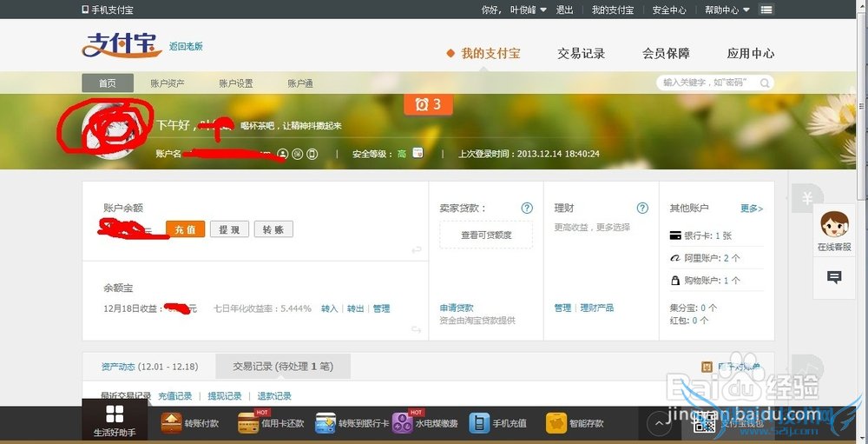Click the feedback chat bubble icon
This screenshot has height=444, width=868.
834,278
